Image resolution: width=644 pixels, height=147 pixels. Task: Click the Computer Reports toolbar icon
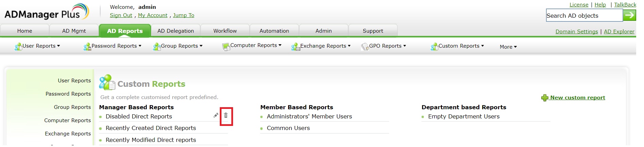click(226, 46)
